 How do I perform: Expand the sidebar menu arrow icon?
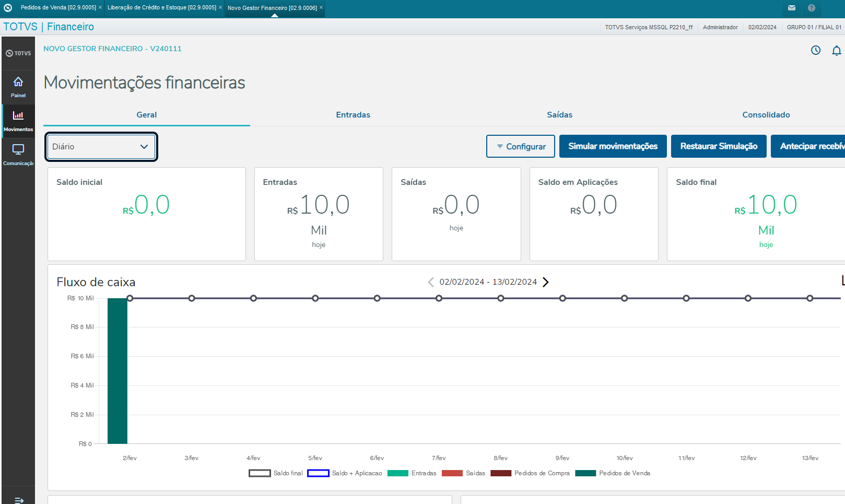(19, 500)
